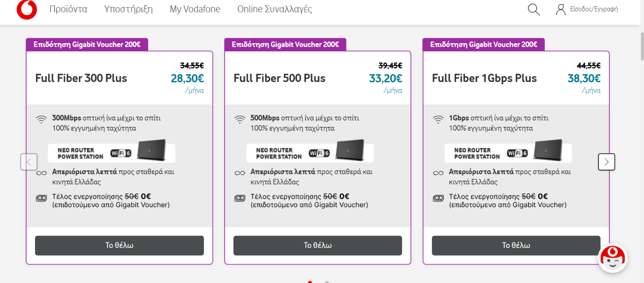The image size is (644, 283).
Task: Show next plans with right carousel arrow
Action: (607, 162)
